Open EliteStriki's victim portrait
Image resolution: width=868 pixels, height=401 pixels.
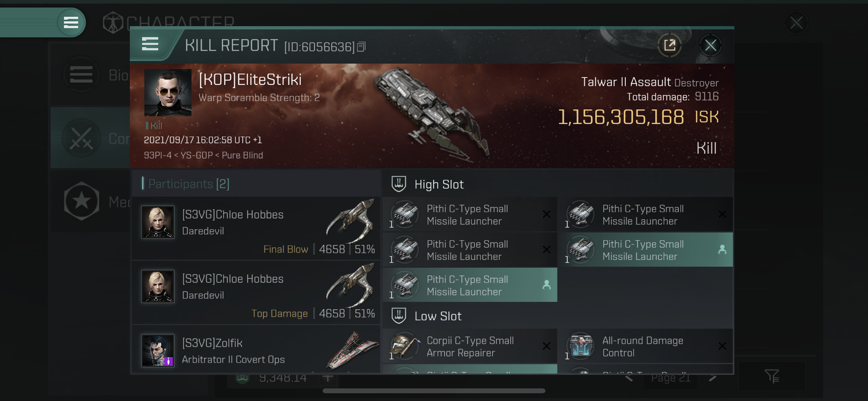[168, 93]
